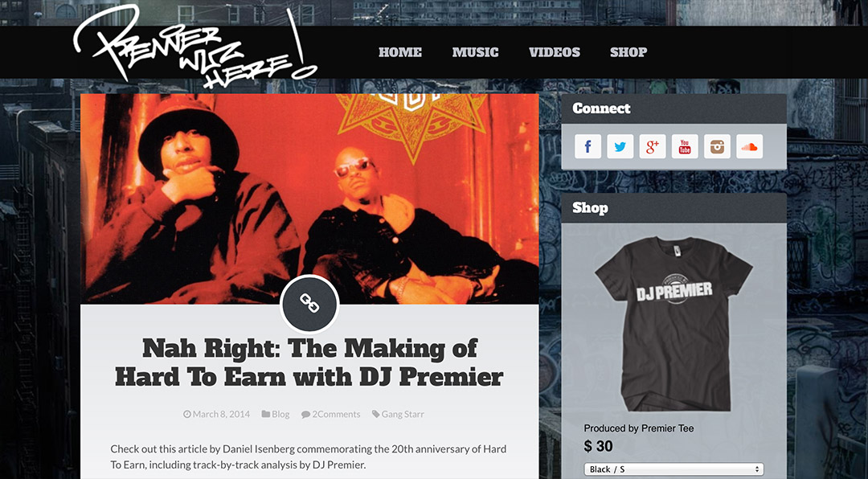Open the Produced by Premier Tee link
Screen dimensions: 868x479
click(x=639, y=428)
